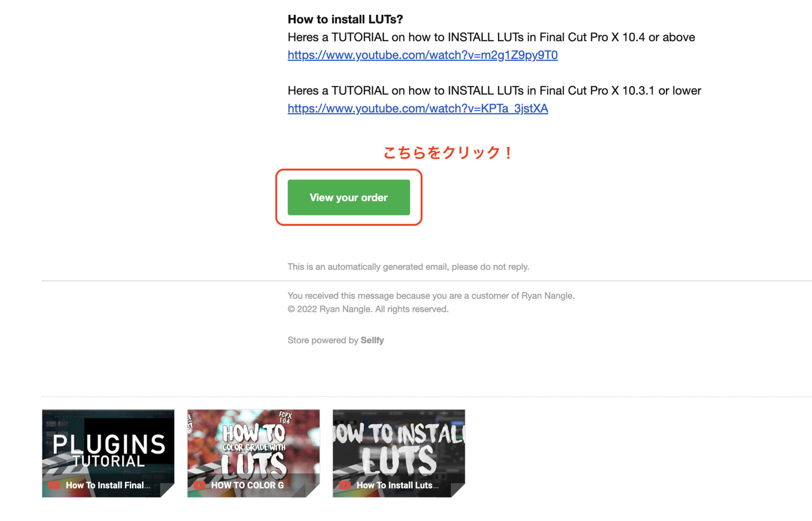Click the red Japanese annotation text
812x521 pixels.
tap(448, 152)
